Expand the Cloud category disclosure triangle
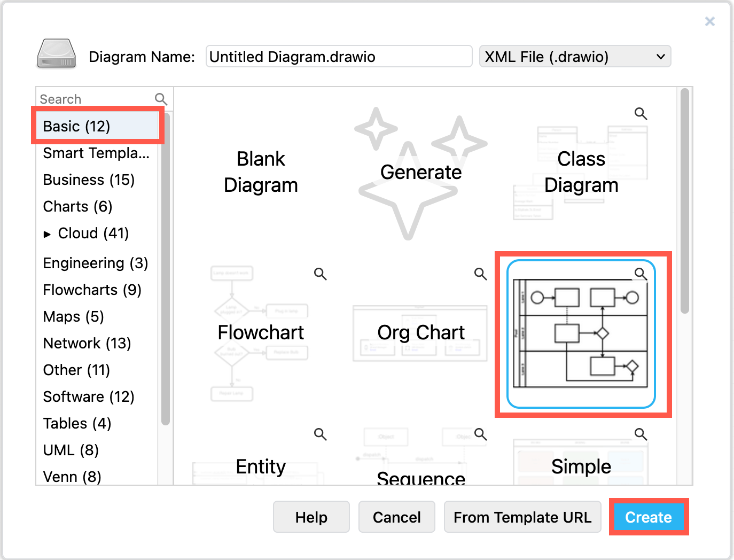This screenshot has height=560, width=734. [x=47, y=234]
